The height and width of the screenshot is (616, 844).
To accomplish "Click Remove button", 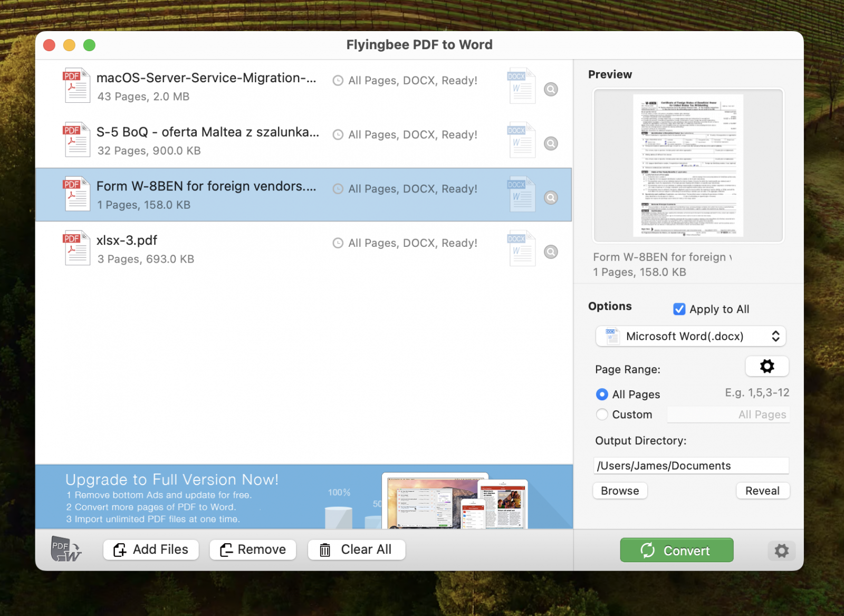I will pos(253,550).
